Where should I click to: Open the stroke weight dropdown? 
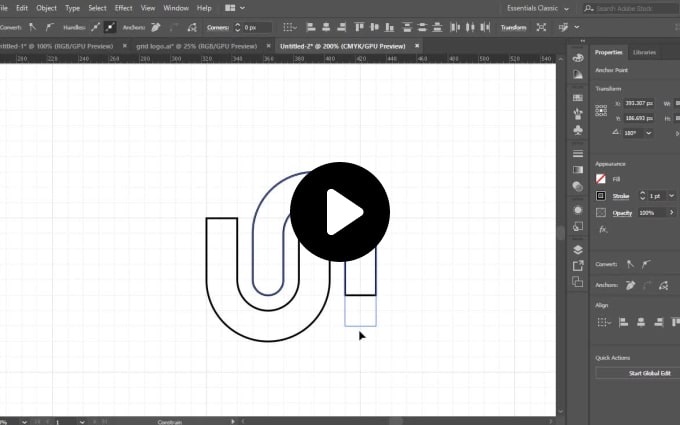coord(671,196)
